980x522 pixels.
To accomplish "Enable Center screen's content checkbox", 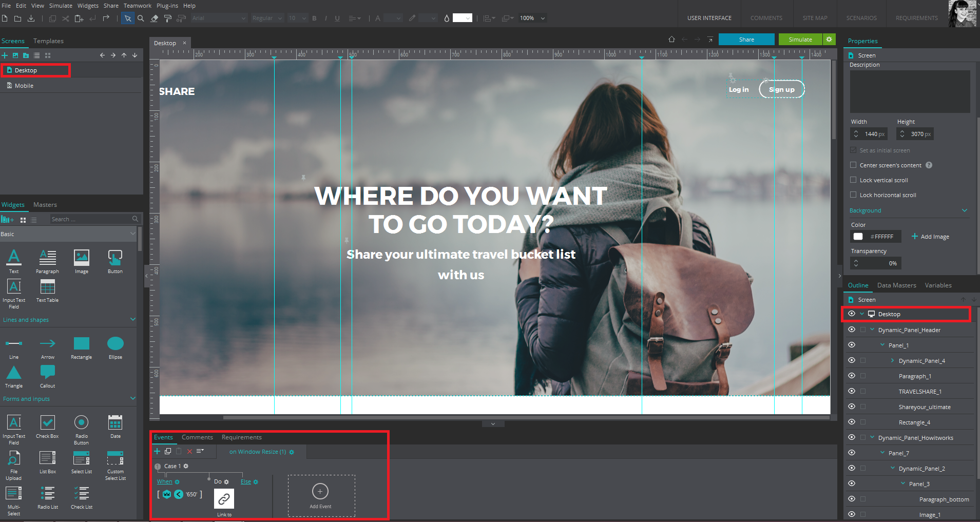I will pyautogui.click(x=853, y=165).
